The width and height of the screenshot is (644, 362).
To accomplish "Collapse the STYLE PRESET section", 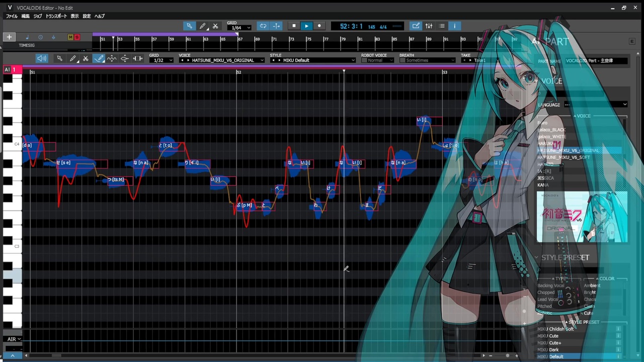I will click(x=536, y=257).
